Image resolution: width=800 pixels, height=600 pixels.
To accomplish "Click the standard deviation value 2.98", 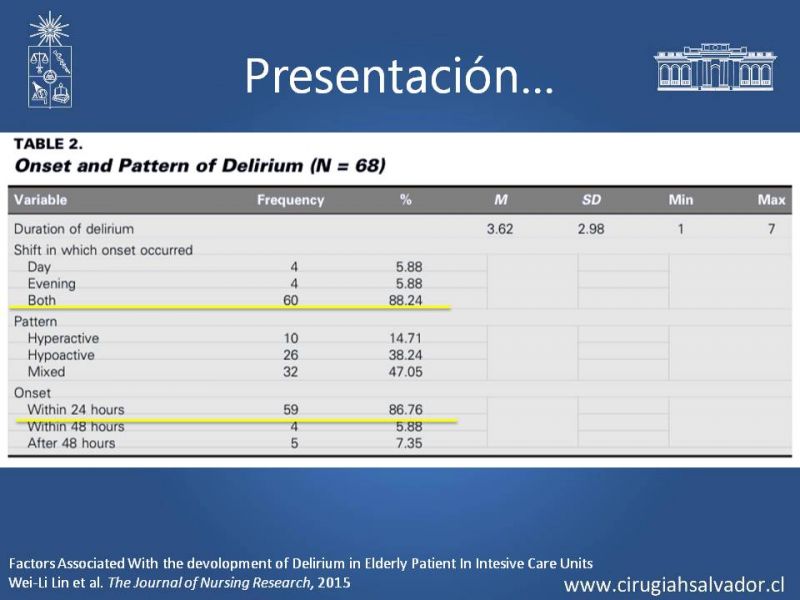I will [591, 229].
